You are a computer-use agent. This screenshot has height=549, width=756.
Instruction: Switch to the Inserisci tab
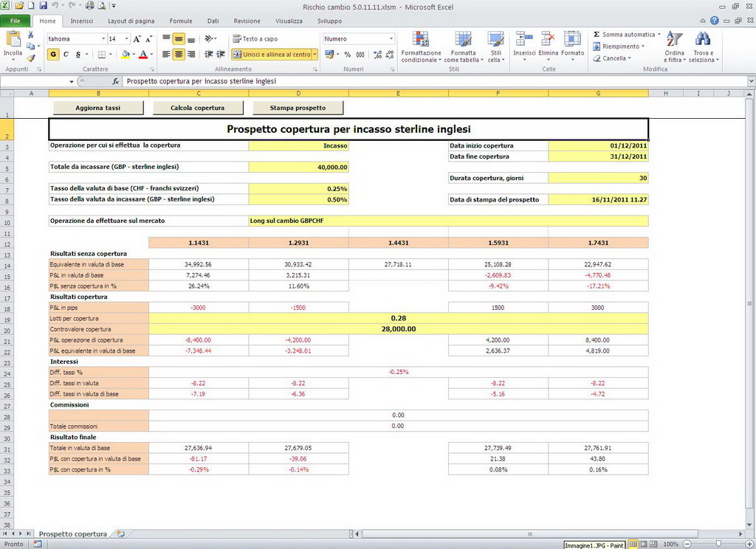point(81,21)
